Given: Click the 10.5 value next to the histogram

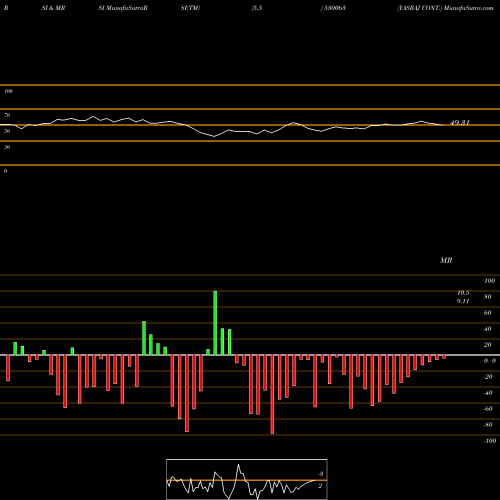Looking at the screenshot, I should pyautogui.click(x=463, y=293).
